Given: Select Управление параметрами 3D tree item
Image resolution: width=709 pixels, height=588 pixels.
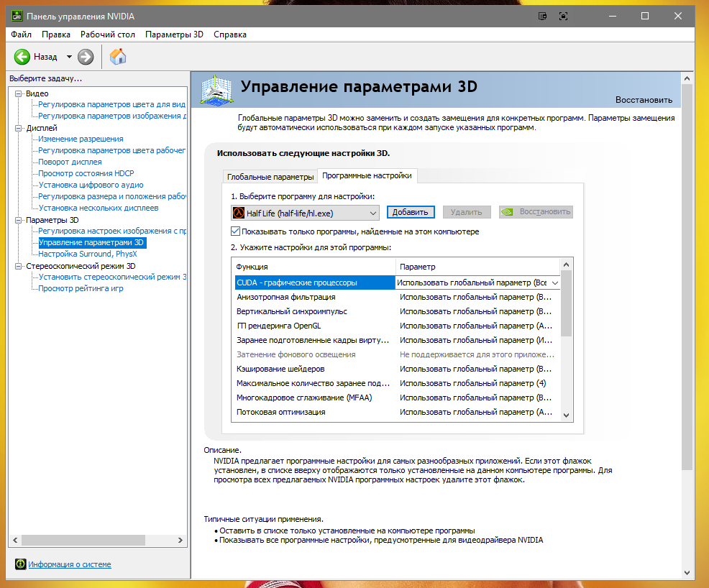Looking at the screenshot, I should pyautogui.click(x=91, y=242).
